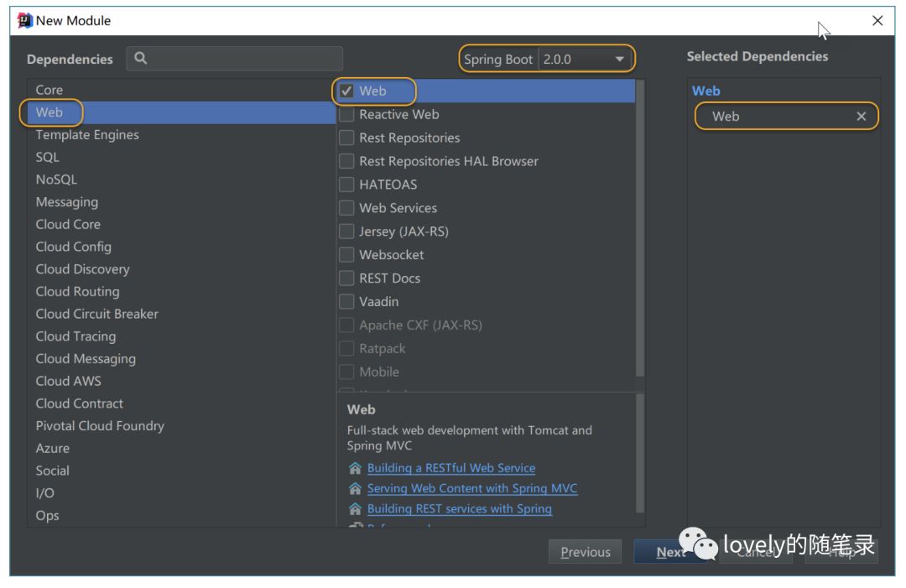Enable Jersey (JAX-RS) dependency

346,231
